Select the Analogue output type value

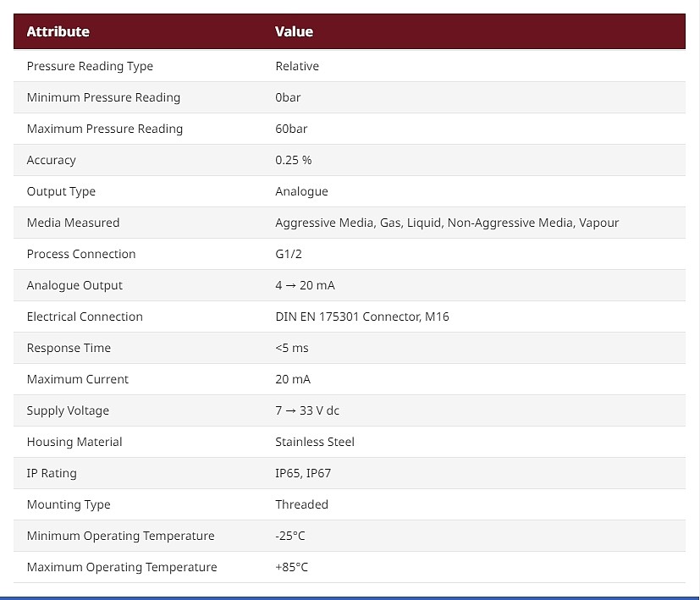(301, 191)
